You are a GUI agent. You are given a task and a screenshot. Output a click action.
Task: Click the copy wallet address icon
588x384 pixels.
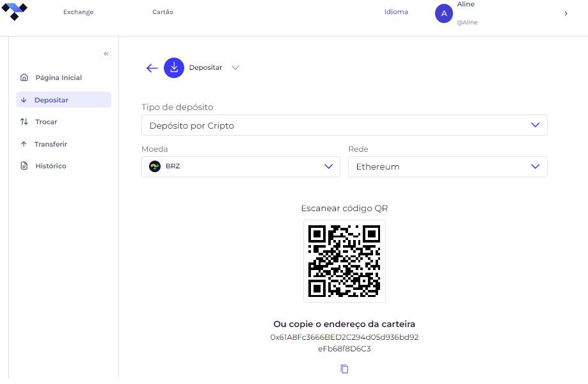pos(344,369)
